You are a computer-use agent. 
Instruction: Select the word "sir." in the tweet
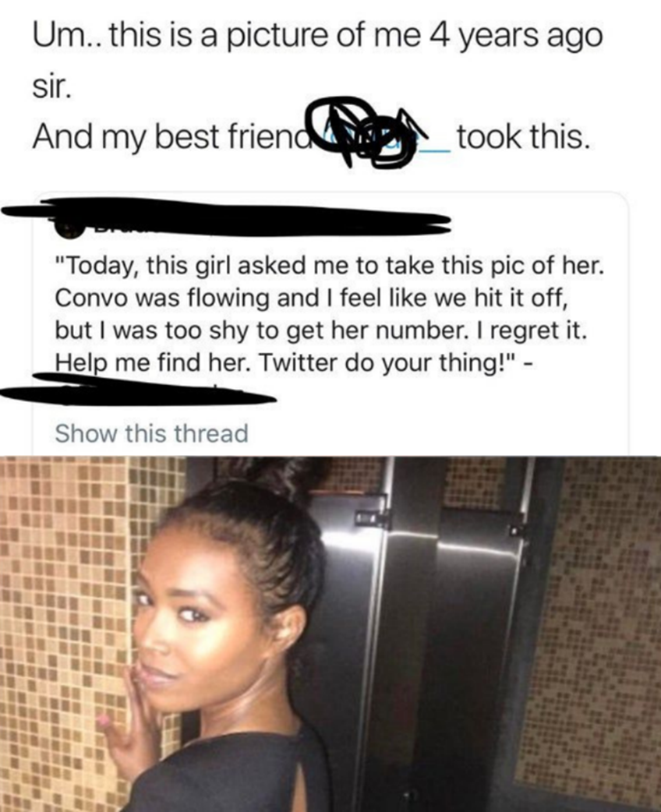click(x=51, y=86)
